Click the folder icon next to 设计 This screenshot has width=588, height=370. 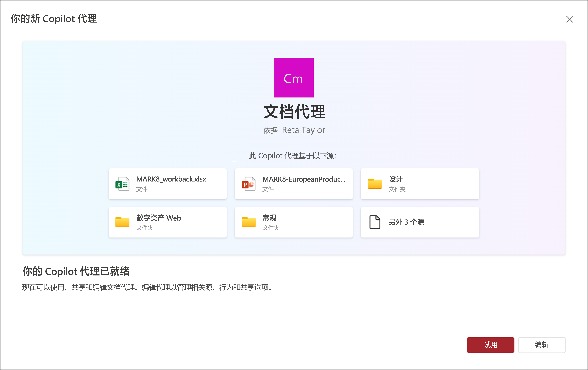(375, 184)
